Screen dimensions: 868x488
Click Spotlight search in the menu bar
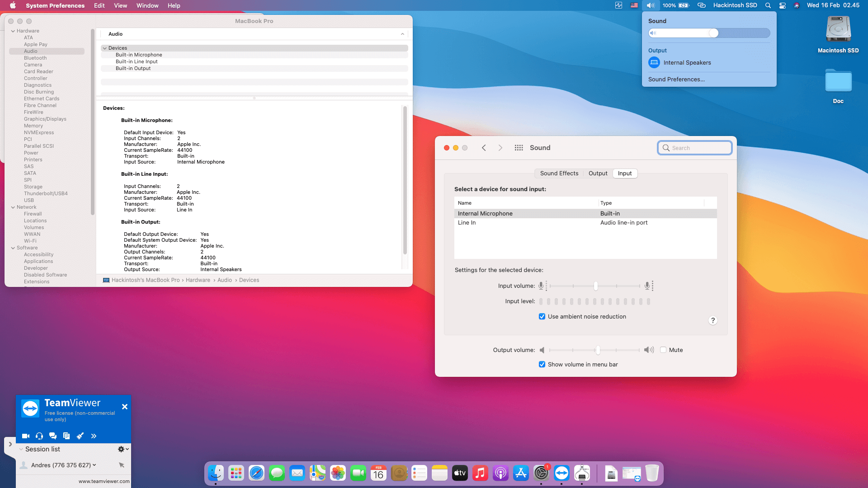(x=768, y=5)
